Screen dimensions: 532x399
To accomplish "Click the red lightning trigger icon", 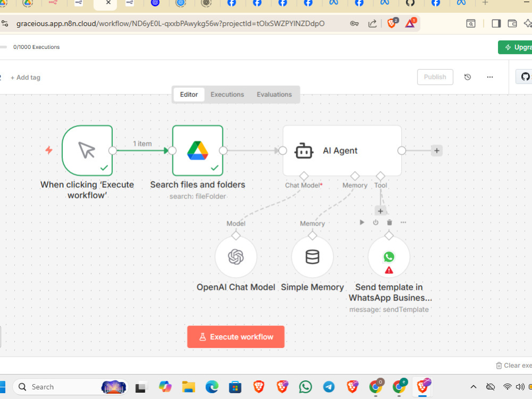I will click(49, 150).
